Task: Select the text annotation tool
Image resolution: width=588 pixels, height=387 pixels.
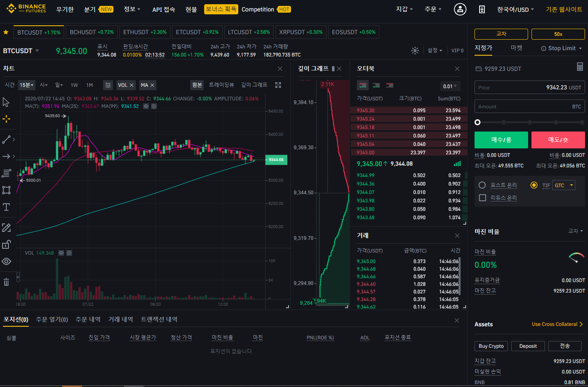Action: (x=6, y=207)
